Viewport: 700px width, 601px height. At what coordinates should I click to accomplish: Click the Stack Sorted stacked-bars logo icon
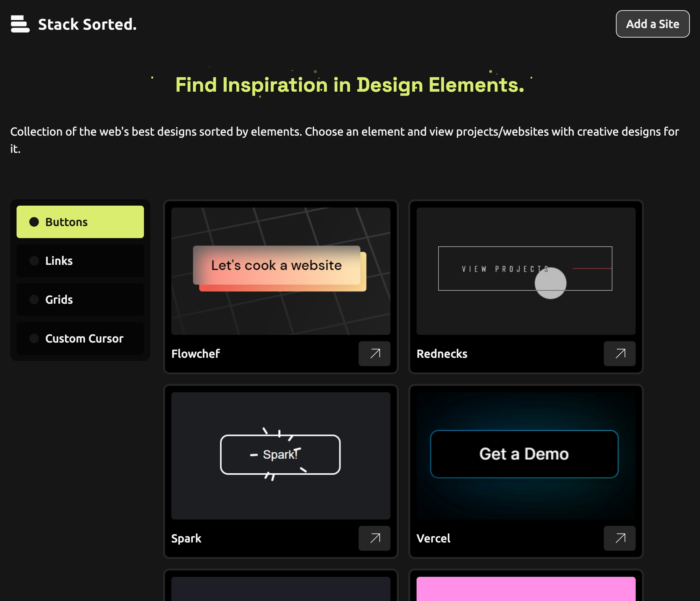[x=20, y=24]
